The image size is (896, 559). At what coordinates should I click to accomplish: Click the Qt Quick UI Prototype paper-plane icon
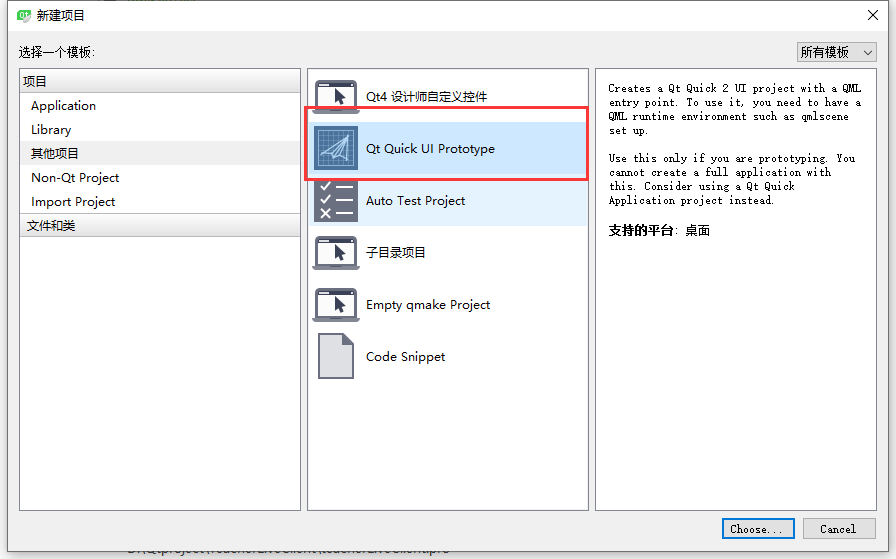[x=335, y=148]
